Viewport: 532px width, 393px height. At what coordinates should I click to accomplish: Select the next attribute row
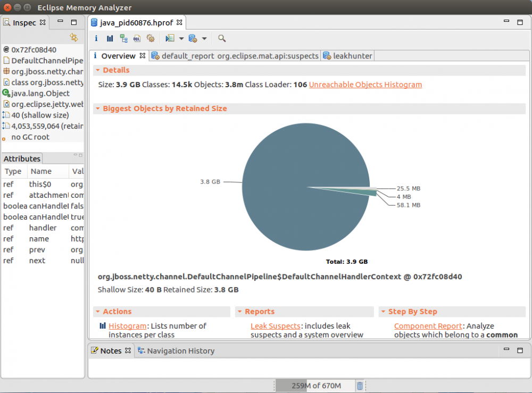click(x=43, y=261)
